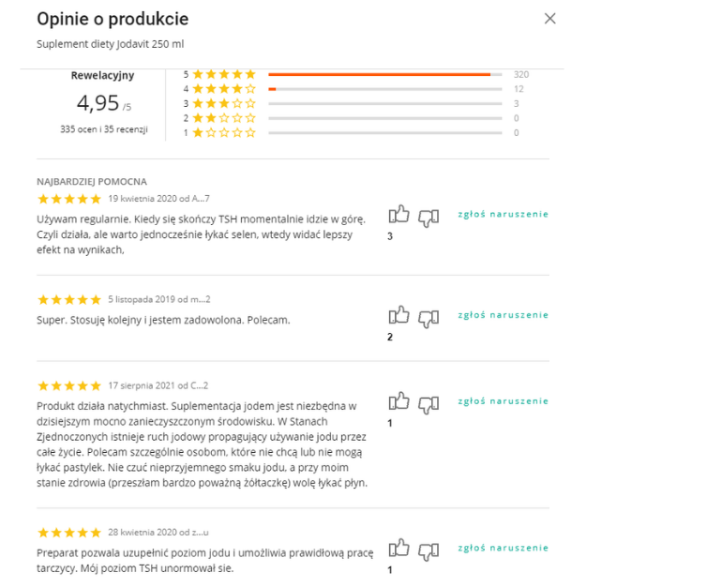Close the Opinie o produkcie dialog
The height and width of the screenshot is (588, 722).
point(549,19)
